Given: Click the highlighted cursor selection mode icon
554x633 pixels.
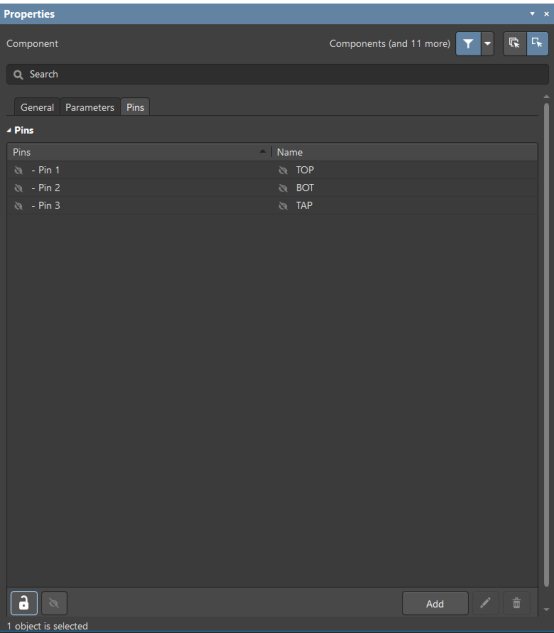Looking at the screenshot, I should point(537,44).
